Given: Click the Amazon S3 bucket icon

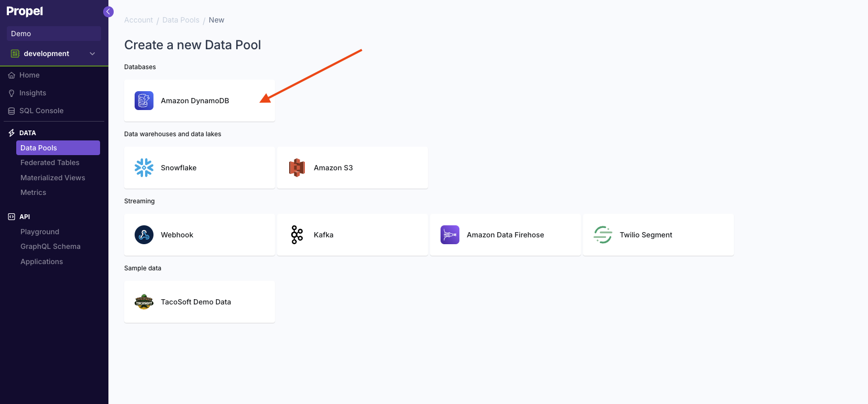Looking at the screenshot, I should [x=297, y=168].
